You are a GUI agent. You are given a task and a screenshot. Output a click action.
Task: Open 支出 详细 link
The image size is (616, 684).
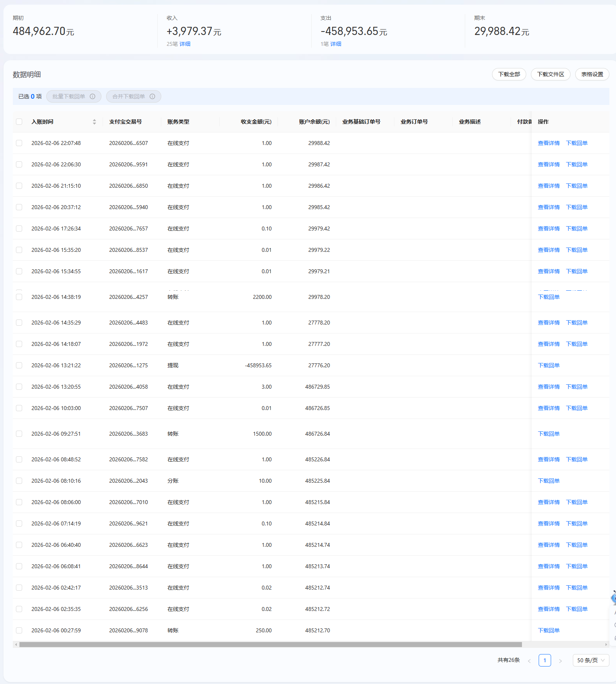[x=336, y=44]
